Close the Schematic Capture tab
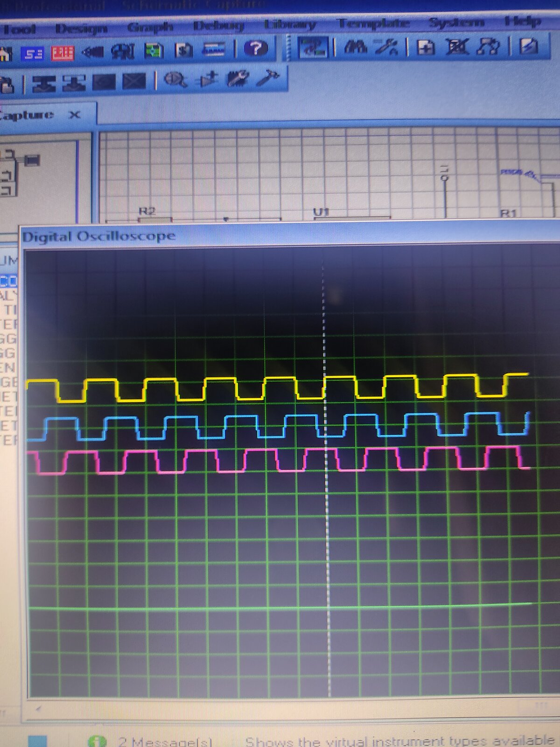 (75, 114)
